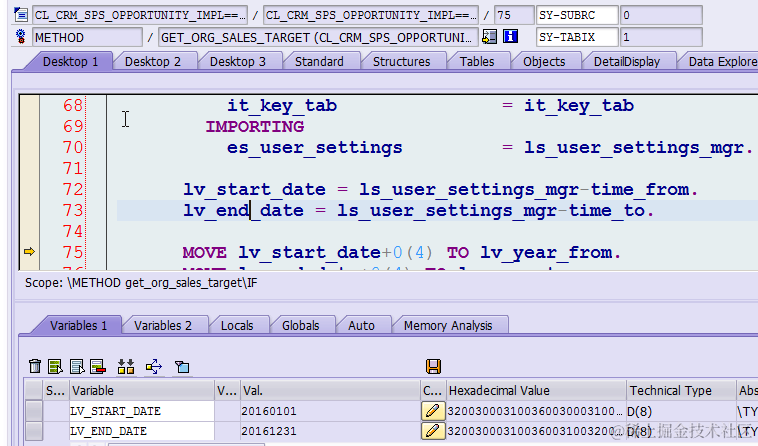Select the row selector for LV_END_DATE
758x446 pixels.
point(34,431)
